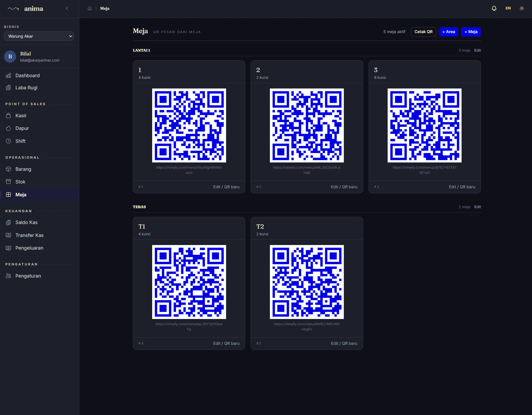The image size is (532, 415).
Task: Open Barang box icon
Action: [8, 169]
